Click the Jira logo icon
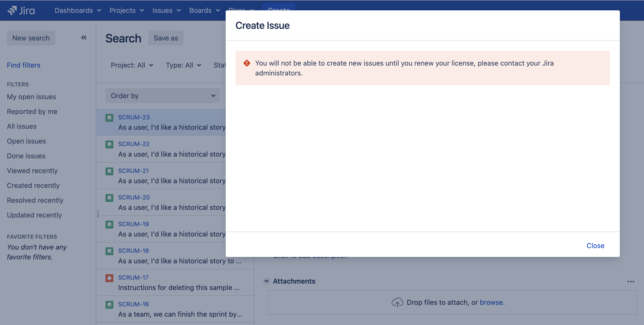The width and height of the screenshot is (644, 325). [12, 10]
